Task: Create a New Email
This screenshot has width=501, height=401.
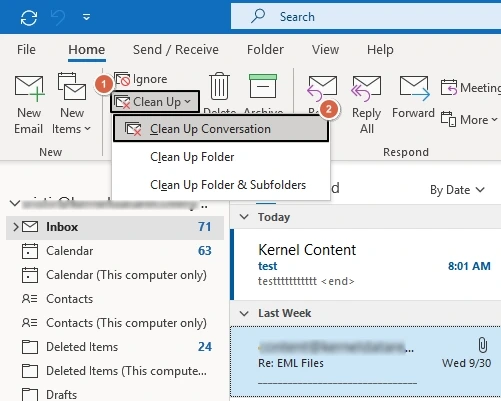Action: tap(29, 104)
